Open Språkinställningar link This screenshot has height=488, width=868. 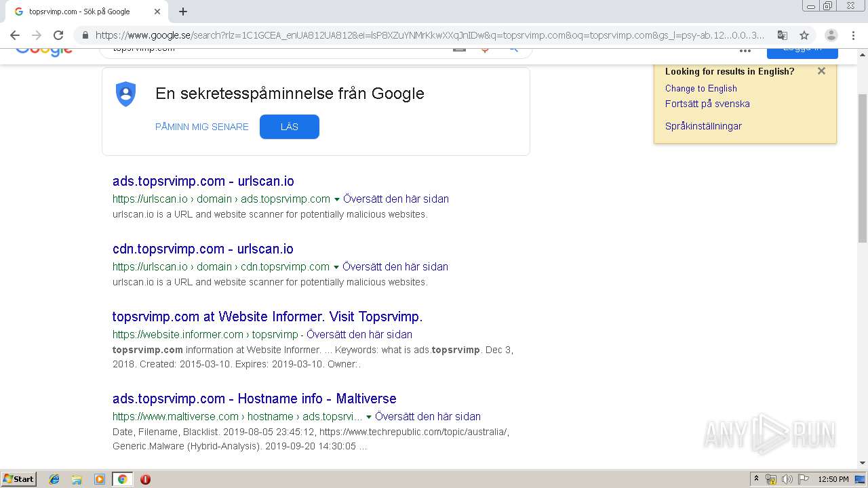point(703,126)
